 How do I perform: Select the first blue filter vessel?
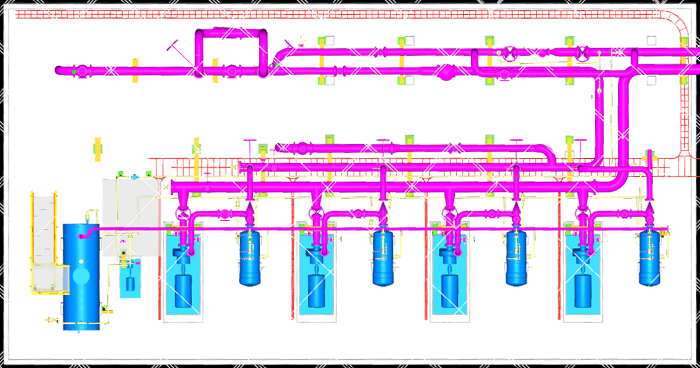click(x=250, y=257)
